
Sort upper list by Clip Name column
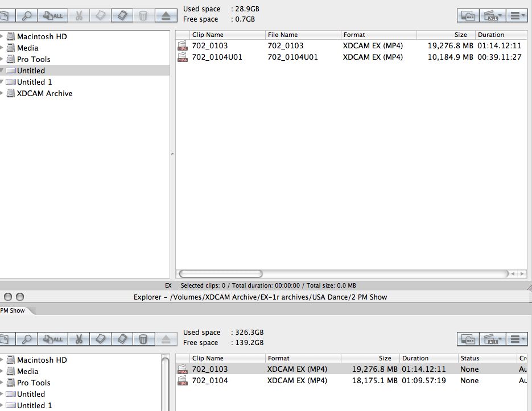[x=228, y=35]
